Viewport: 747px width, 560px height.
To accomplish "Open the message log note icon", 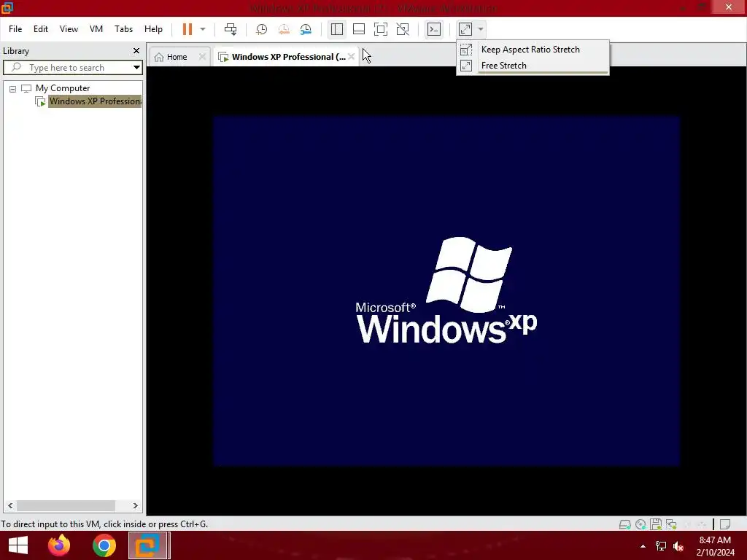I will coord(725,524).
